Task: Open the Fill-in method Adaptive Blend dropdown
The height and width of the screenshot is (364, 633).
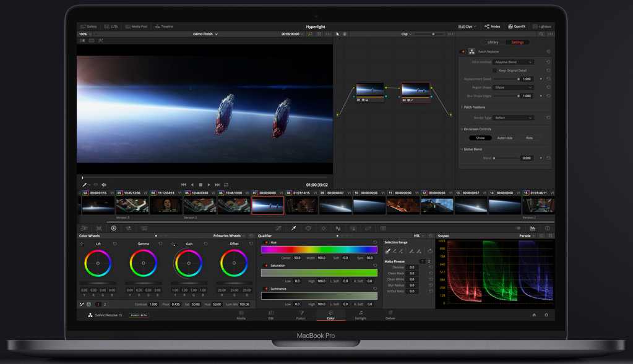Action: [x=513, y=62]
